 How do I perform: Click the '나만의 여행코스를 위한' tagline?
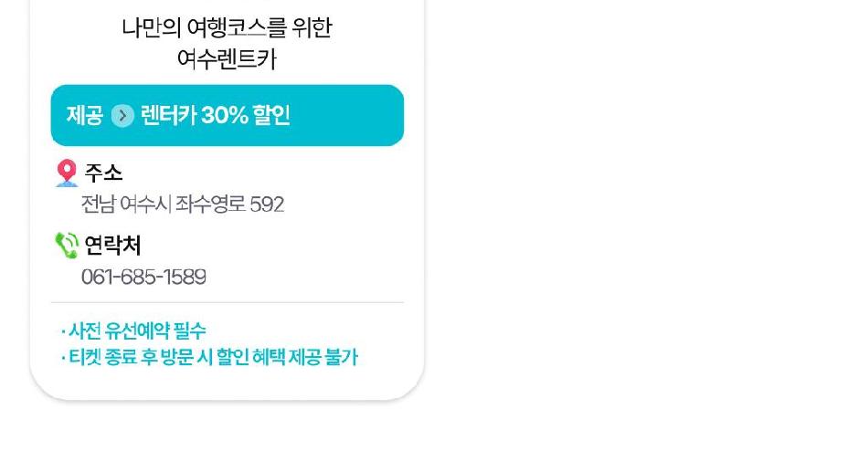[x=227, y=28]
